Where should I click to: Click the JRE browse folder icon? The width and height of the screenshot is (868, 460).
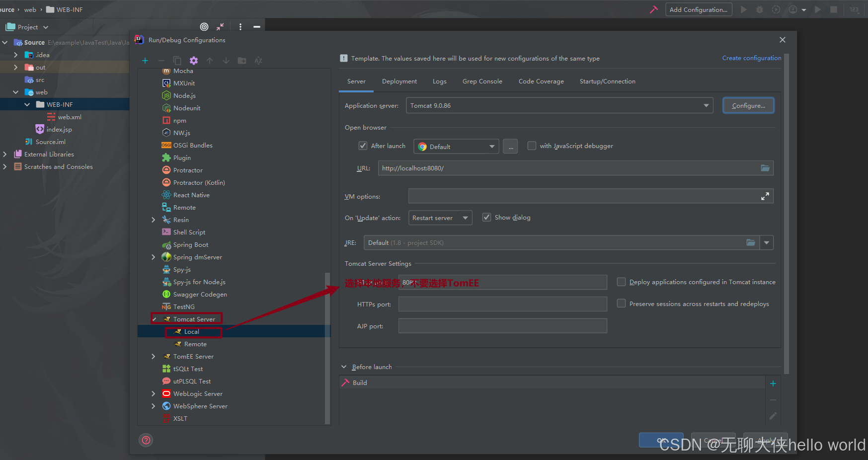pos(751,243)
